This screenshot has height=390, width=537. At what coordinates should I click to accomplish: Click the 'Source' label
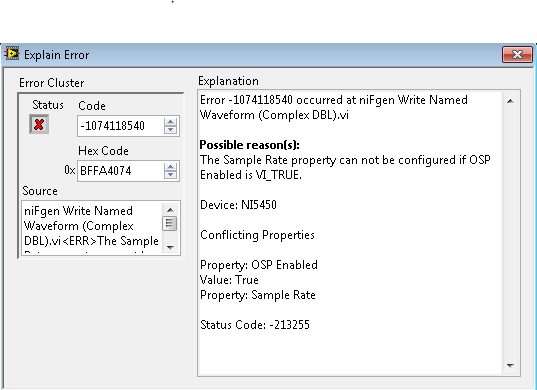coord(40,191)
